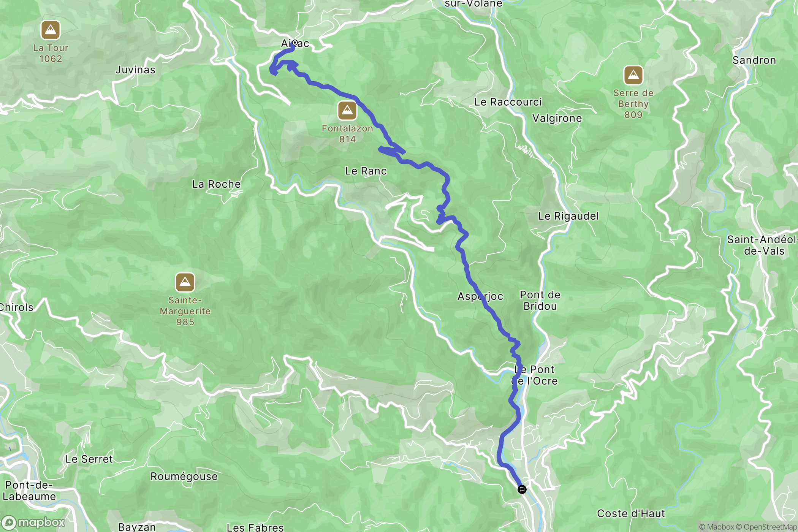The height and width of the screenshot is (532, 798).
Task: Click the Le Raccourci label
Action: [508, 102]
